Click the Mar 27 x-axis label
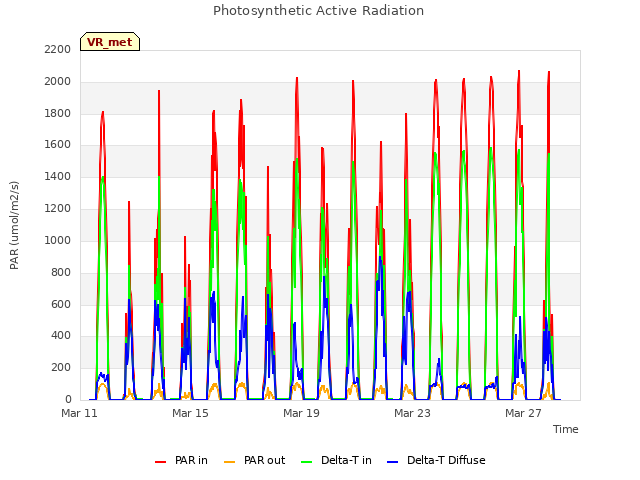The image size is (640, 480). [523, 413]
